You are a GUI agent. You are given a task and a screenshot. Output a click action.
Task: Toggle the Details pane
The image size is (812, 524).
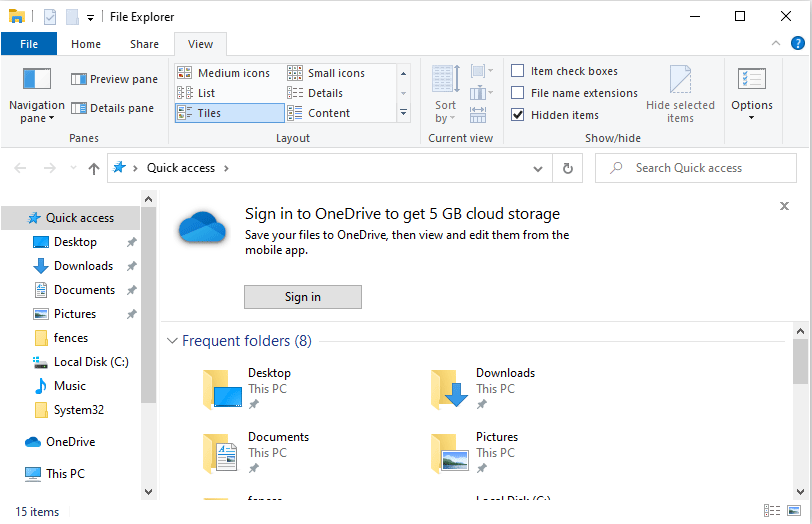(x=112, y=108)
